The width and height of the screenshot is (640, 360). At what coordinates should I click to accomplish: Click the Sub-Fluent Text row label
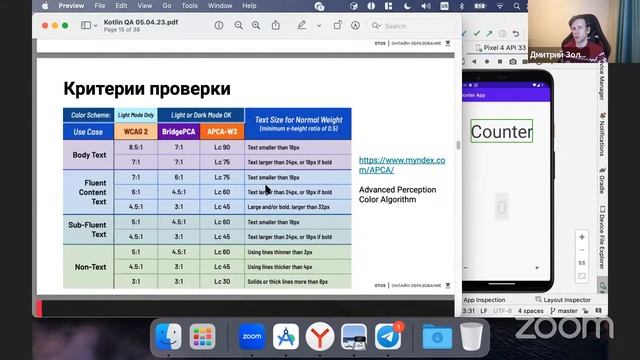(x=87, y=229)
